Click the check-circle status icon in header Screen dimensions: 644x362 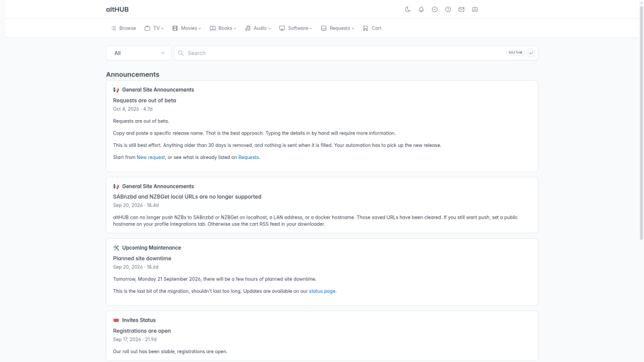coord(435,9)
